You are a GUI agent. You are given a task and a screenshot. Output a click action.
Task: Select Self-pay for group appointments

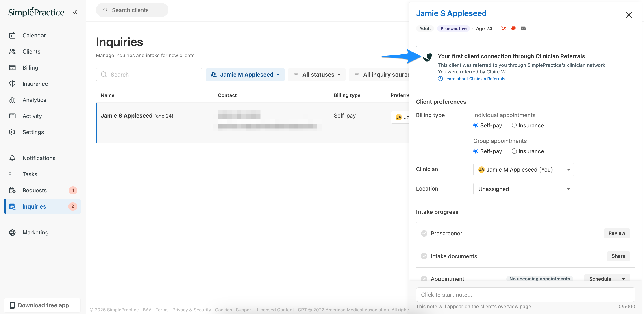[476, 151]
